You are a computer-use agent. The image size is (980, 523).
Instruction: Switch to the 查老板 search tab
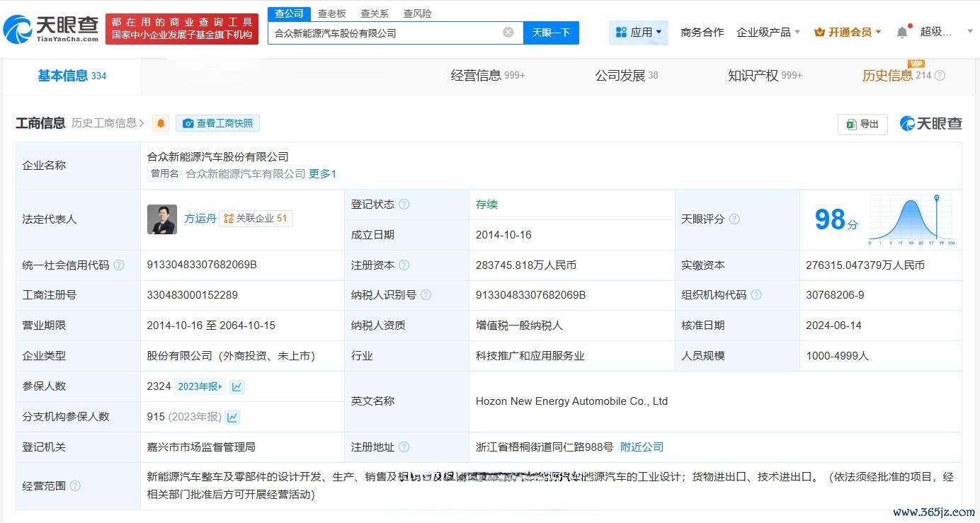click(332, 13)
